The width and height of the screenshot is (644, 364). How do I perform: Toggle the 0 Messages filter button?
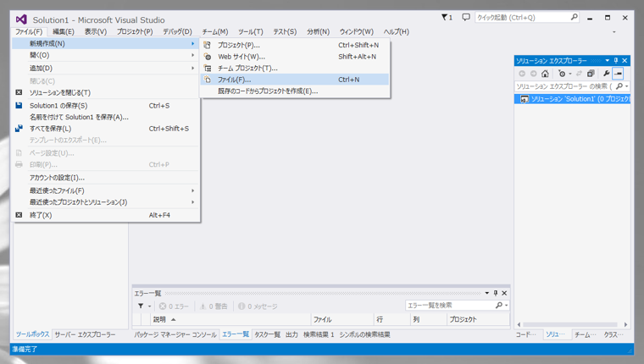[258, 306]
